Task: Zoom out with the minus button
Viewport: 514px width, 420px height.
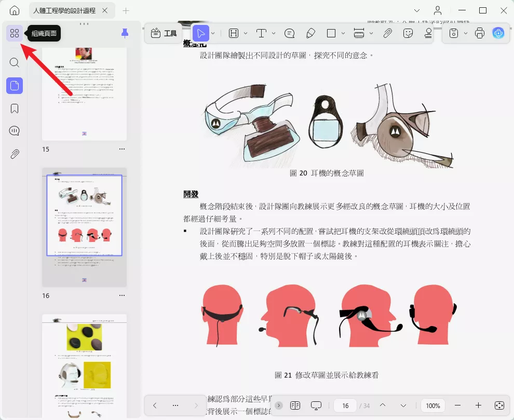Action: 457,405
